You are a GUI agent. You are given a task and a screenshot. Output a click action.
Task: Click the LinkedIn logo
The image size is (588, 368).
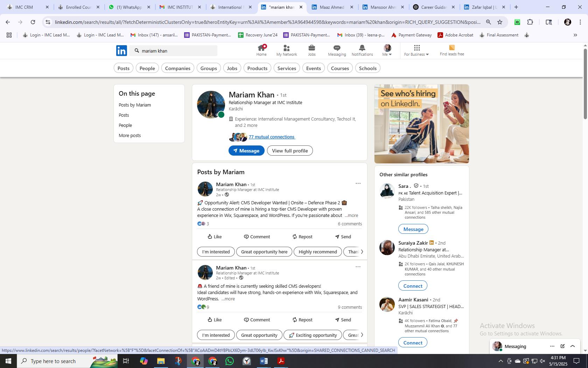(121, 50)
